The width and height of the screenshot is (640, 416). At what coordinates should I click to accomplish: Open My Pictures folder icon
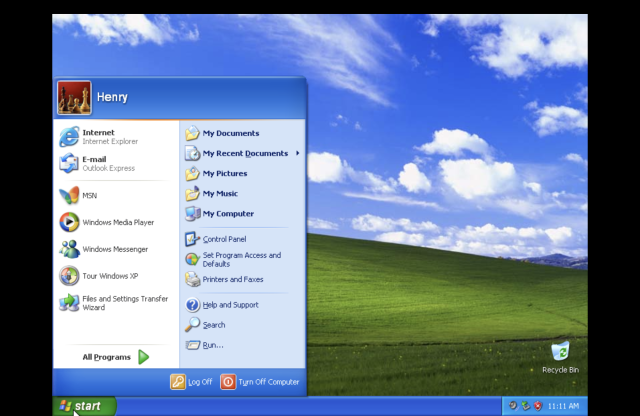pos(192,173)
